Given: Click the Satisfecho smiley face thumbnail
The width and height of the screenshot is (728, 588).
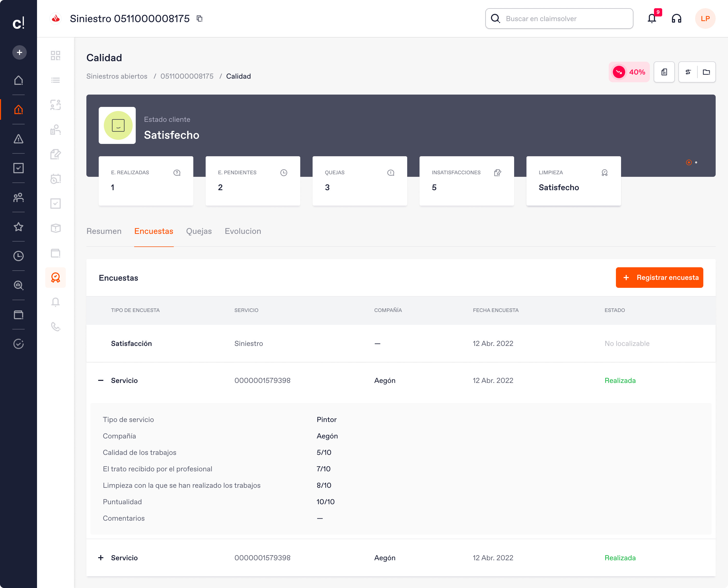Looking at the screenshot, I should coord(117,125).
